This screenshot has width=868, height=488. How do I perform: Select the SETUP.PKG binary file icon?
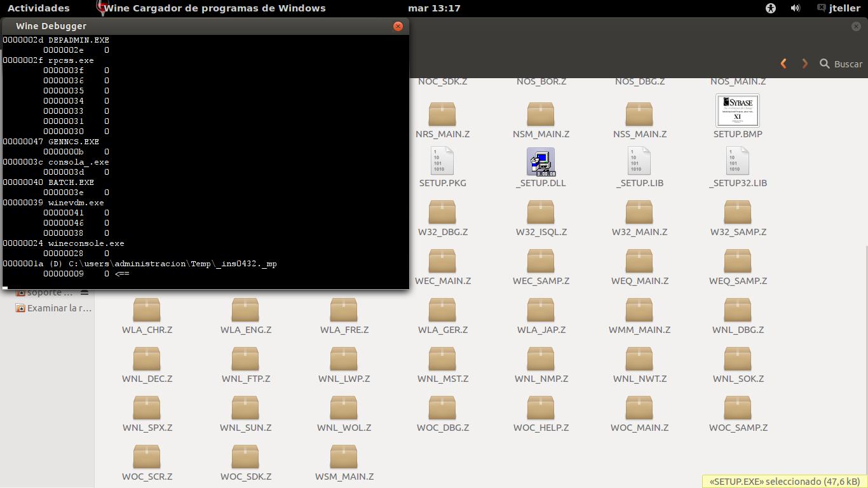[x=442, y=161]
